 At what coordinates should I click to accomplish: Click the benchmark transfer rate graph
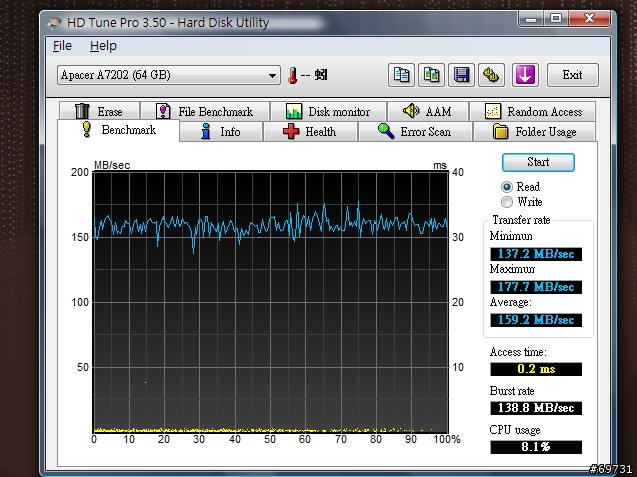[271, 302]
